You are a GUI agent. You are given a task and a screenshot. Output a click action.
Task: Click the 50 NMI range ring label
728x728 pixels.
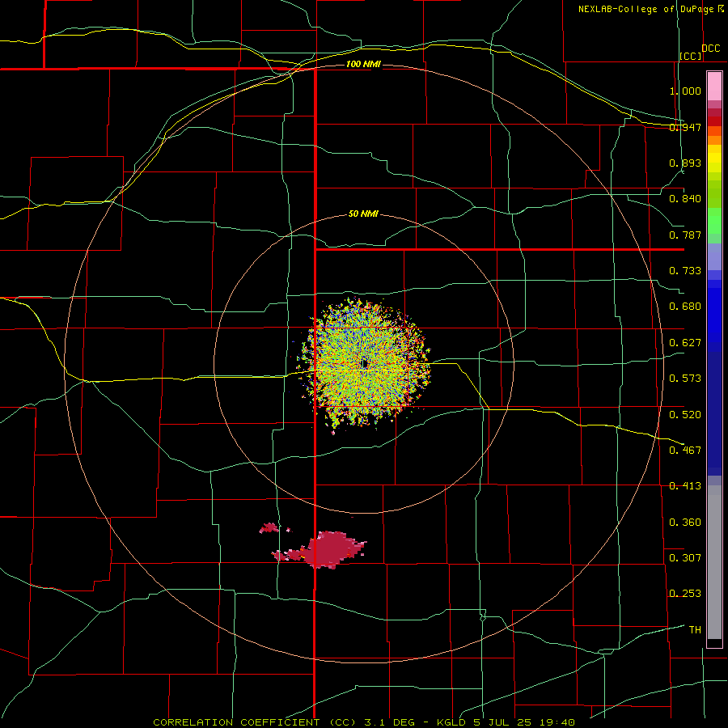coord(363,214)
